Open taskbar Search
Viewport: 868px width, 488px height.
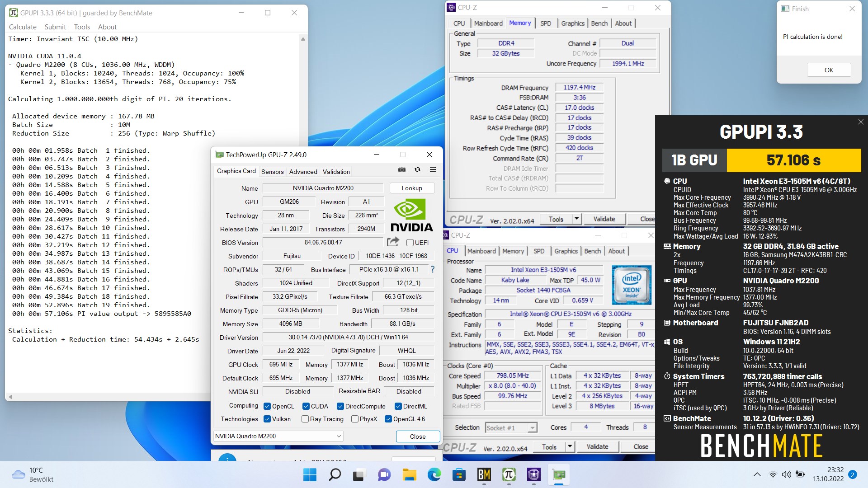pos(335,474)
